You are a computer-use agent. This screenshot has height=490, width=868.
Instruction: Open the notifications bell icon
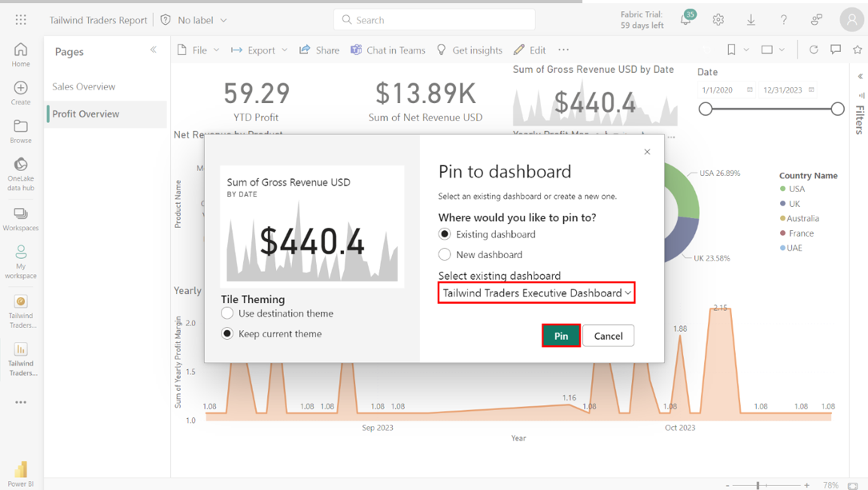(x=686, y=20)
